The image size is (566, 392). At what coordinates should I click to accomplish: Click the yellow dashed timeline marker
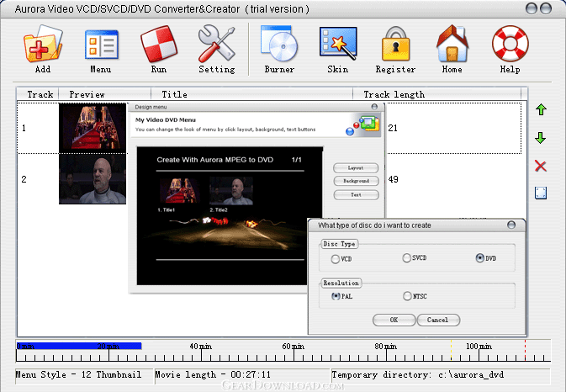click(452, 350)
